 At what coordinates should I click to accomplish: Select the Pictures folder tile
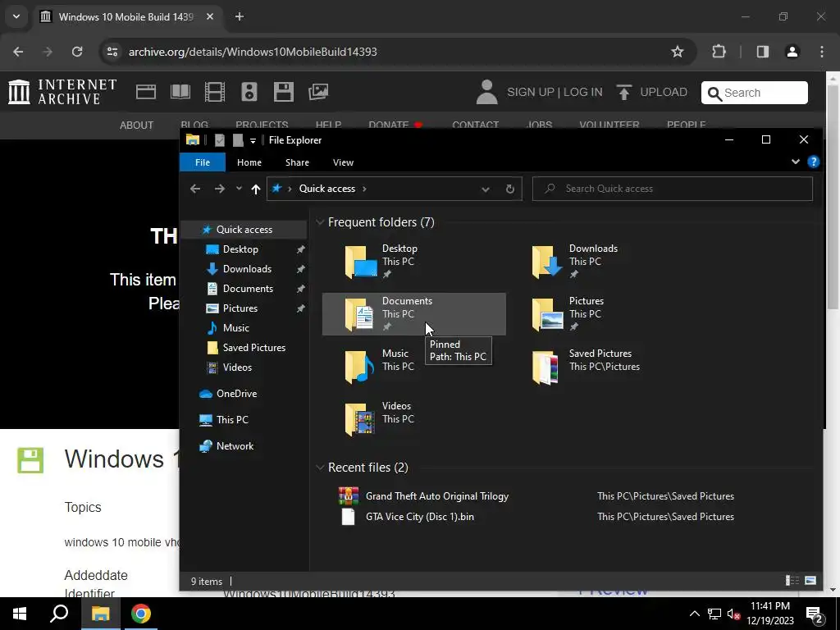601,314
